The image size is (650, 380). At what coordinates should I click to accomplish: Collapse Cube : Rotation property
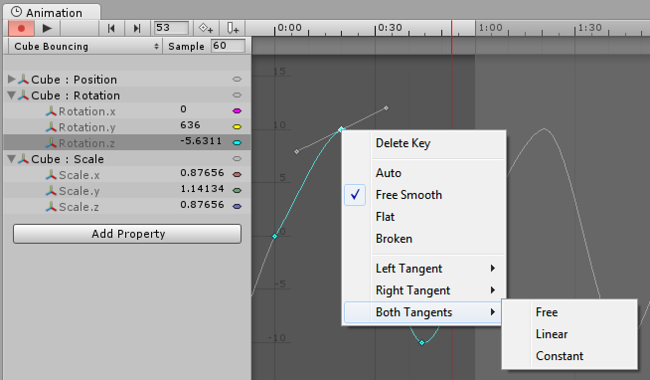click(x=12, y=95)
